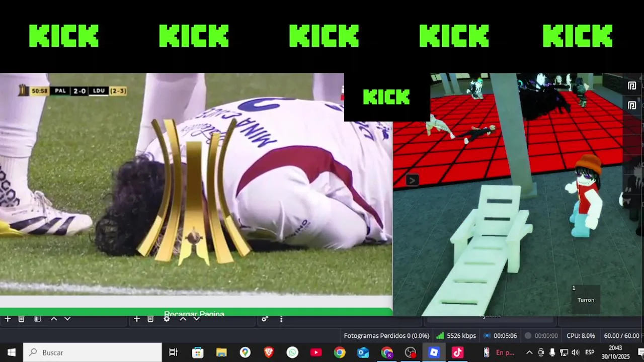Move source down with second down arrow
The width and height of the screenshot is (644, 362).
pos(197,319)
